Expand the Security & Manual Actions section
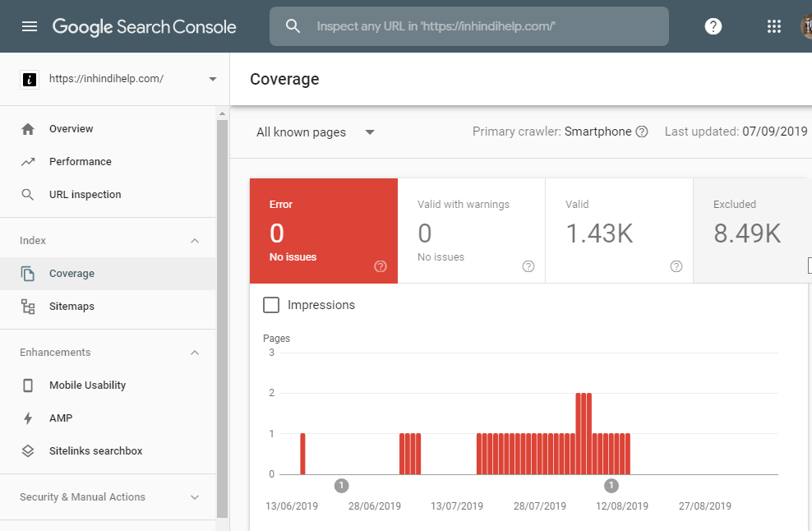Screen dimensions: 812x531 pos(195,497)
